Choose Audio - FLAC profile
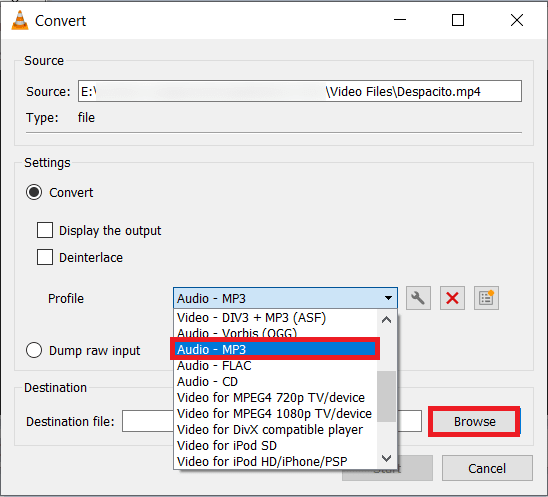 click(x=275, y=366)
